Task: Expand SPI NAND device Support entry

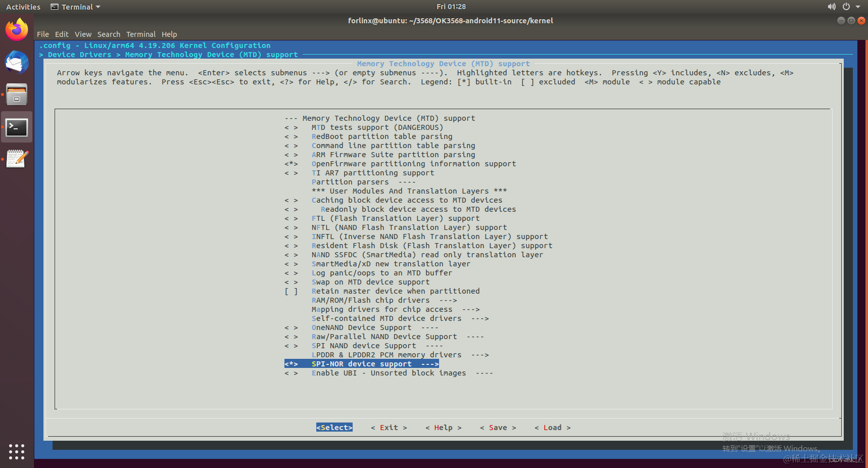Action: tap(364, 346)
